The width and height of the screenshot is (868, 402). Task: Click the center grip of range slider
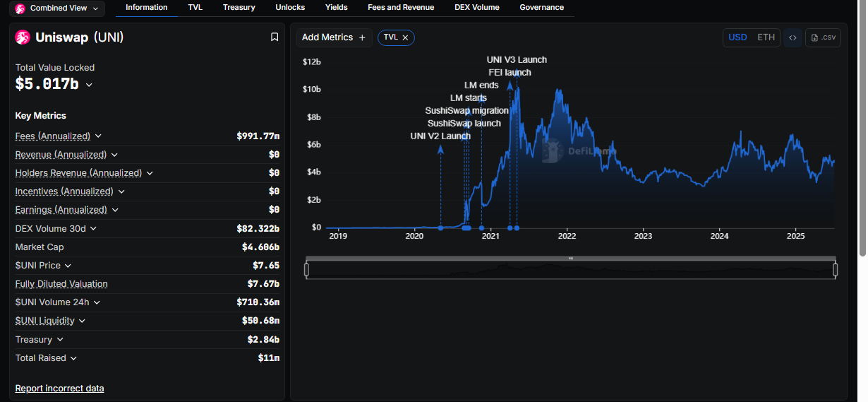point(571,258)
